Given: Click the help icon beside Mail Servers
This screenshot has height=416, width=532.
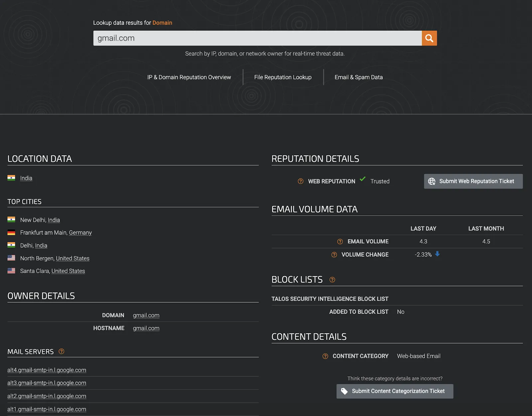Looking at the screenshot, I should coord(62,351).
